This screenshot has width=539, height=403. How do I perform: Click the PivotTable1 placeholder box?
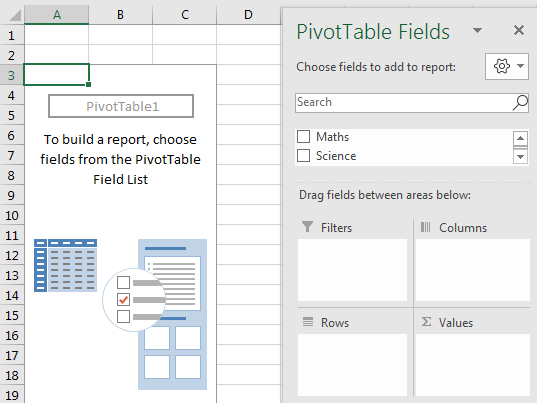[x=121, y=106]
